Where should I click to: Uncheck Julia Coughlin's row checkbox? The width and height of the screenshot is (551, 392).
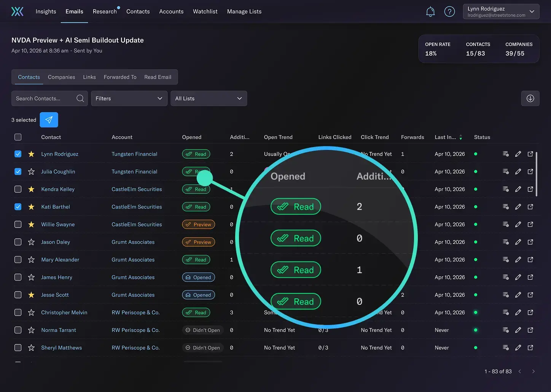pyautogui.click(x=18, y=172)
